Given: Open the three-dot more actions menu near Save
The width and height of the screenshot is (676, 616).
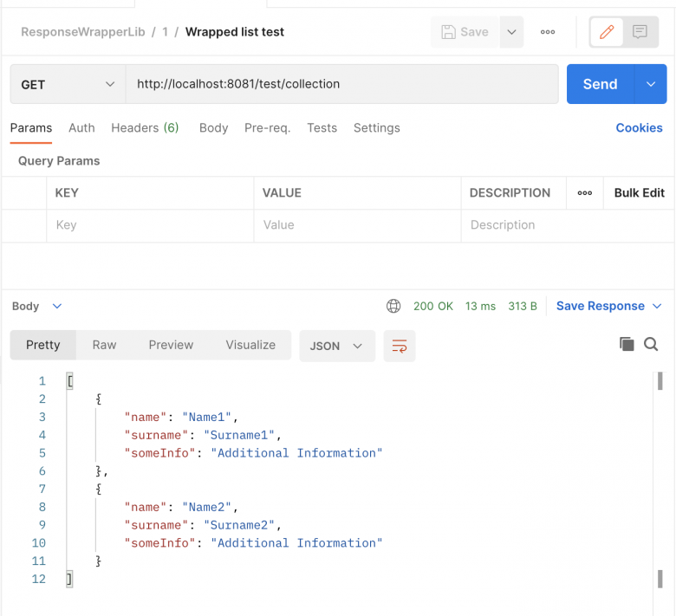Looking at the screenshot, I should coord(548,32).
